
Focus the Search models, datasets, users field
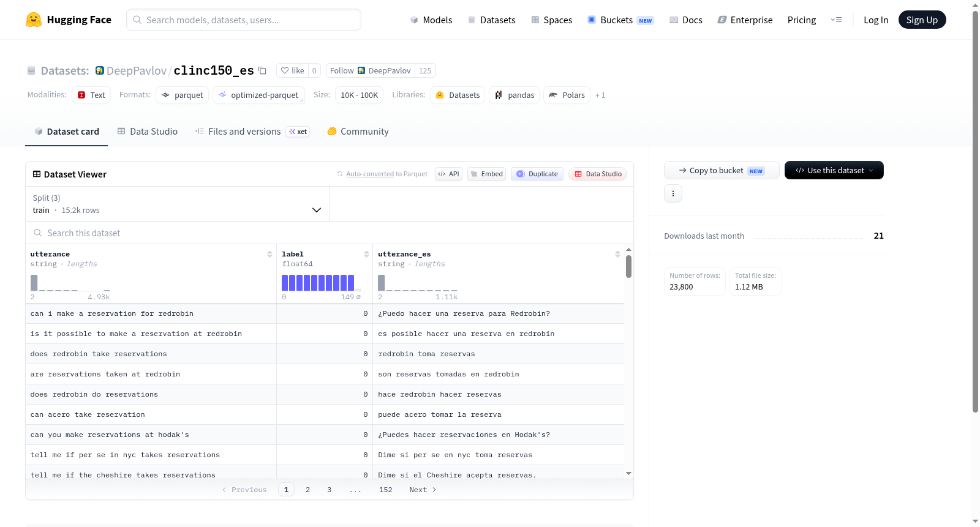pos(244,20)
